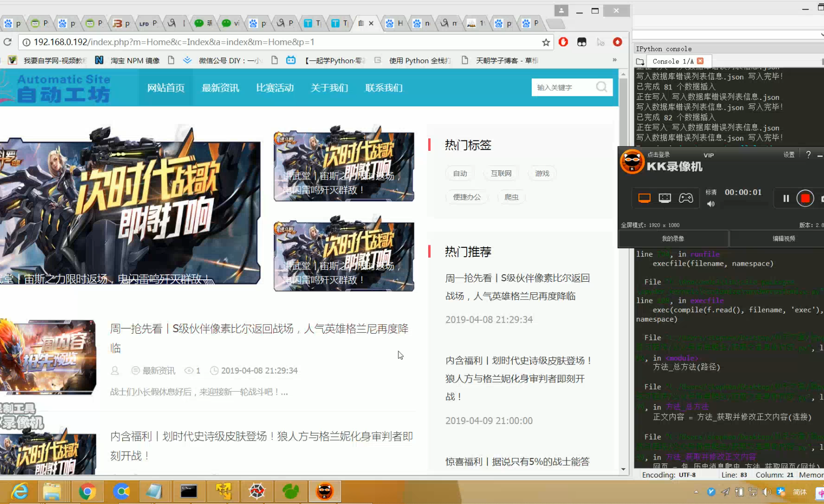Viewport: 824px width, 504px height.
Task: Select the 自动 tag
Action: (x=460, y=173)
